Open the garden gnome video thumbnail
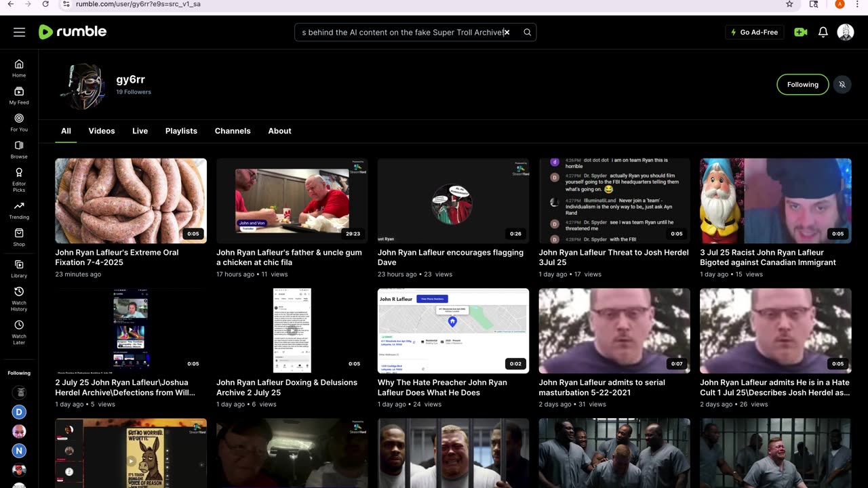Image resolution: width=868 pixels, height=488 pixels. [x=776, y=201]
